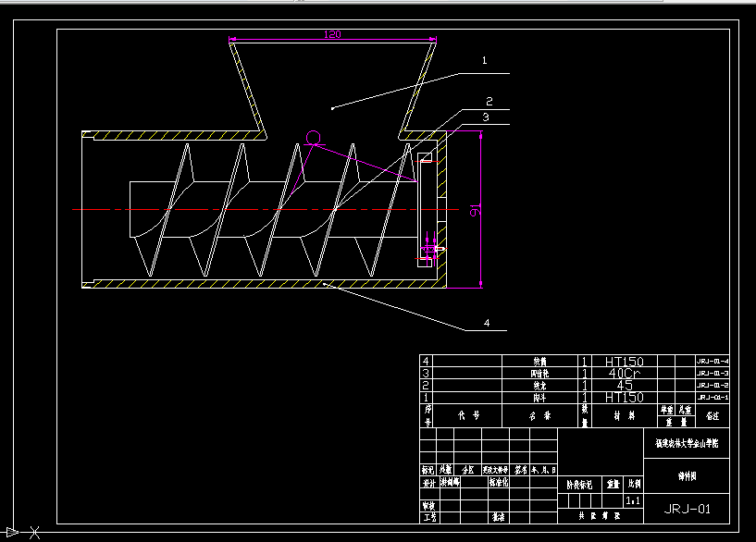756x542 pixels.
Task: Select the magenta 91 dimension text
Action: [475, 211]
